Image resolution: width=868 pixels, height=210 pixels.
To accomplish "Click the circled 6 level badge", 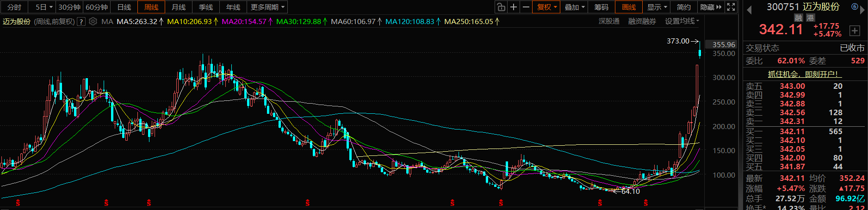I will (x=855, y=6).
